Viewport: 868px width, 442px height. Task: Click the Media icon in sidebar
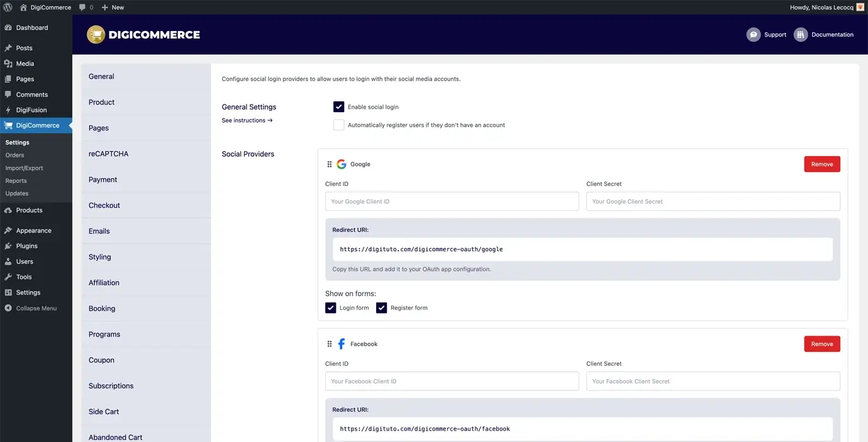[8, 64]
